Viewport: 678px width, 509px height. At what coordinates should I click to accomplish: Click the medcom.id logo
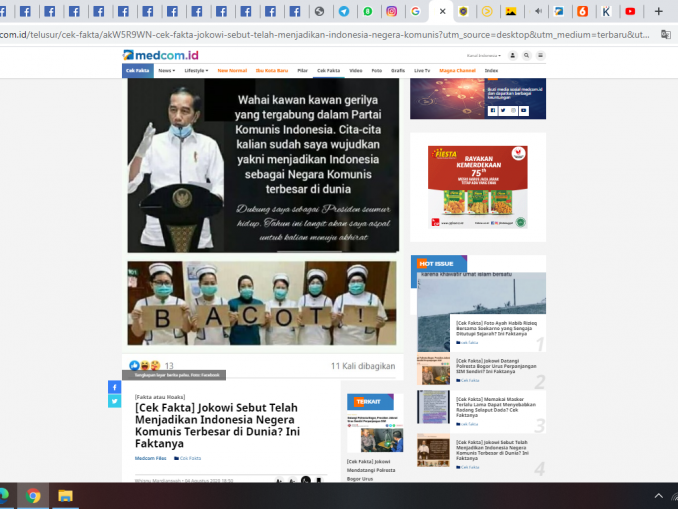(x=160, y=55)
